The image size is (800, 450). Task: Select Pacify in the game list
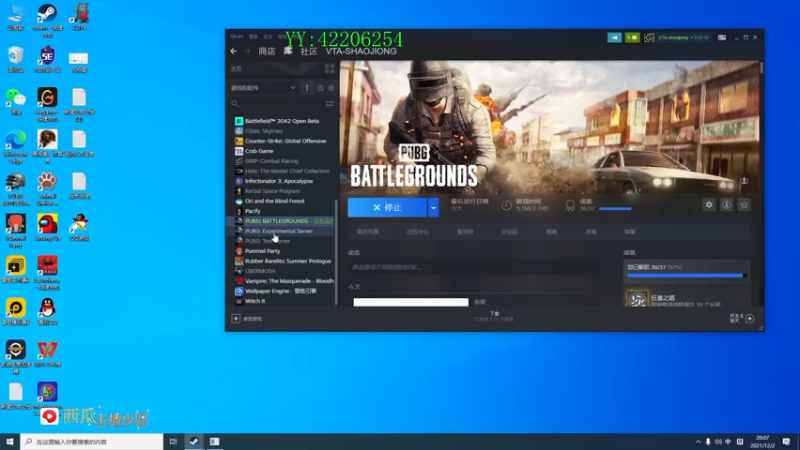click(253, 211)
